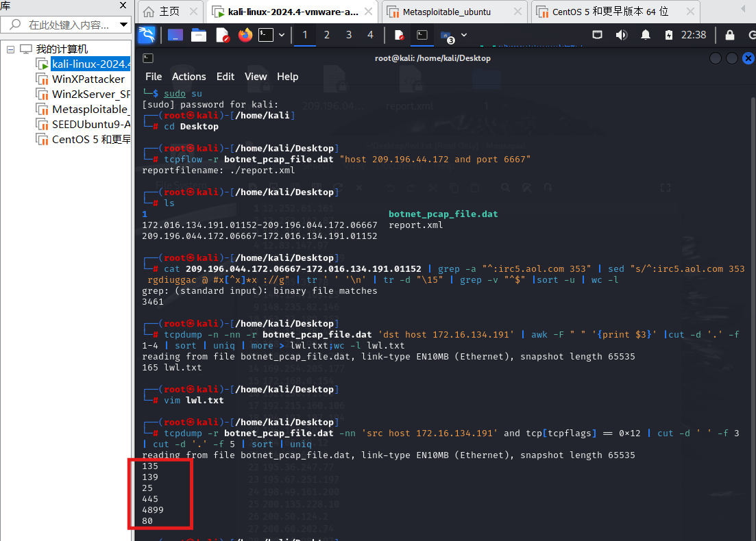756x541 pixels.
Task: Close the kali-linux-2024.4 tab
Action: click(x=368, y=12)
